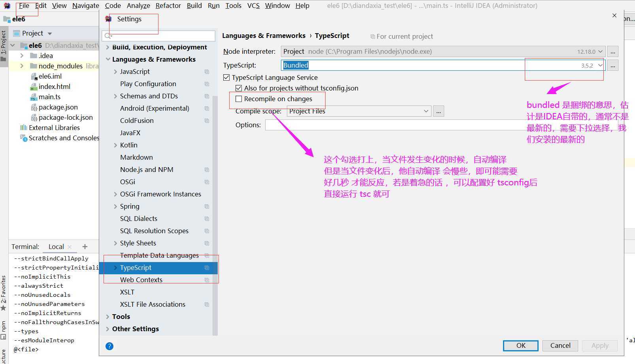635x364 pixels.
Task: Close the Local terminal tab
Action: pyautogui.click(x=70, y=247)
